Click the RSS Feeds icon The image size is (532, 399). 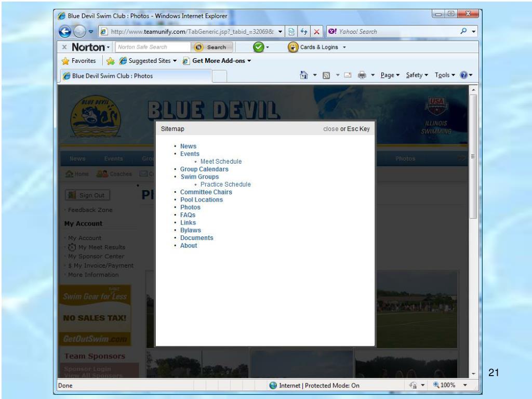click(326, 75)
